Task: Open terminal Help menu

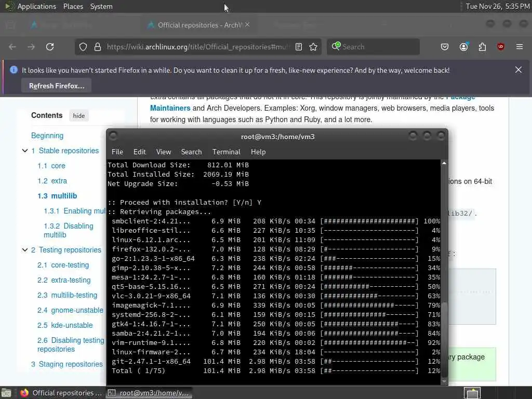Action: click(x=258, y=152)
